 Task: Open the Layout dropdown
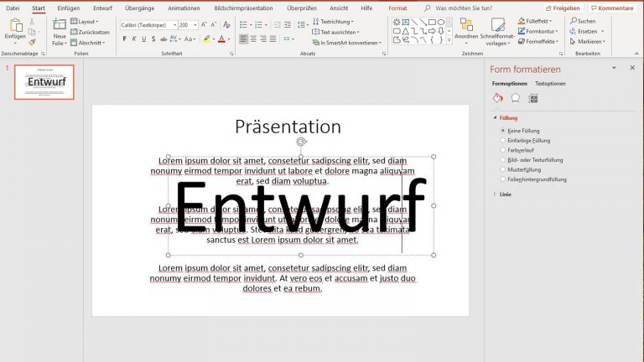pyautogui.click(x=85, y=21)
